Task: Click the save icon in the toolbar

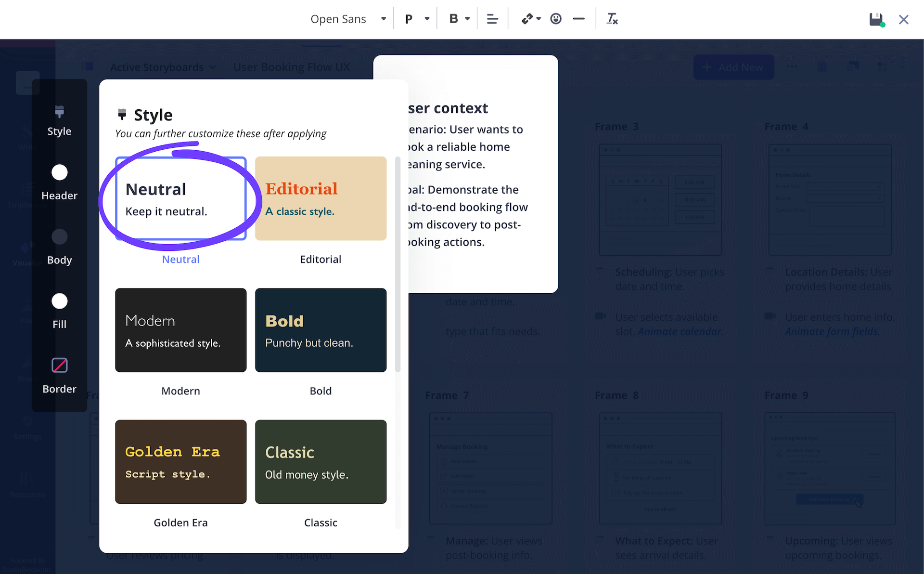Action: pyautogui.click(x=876, y=19)
